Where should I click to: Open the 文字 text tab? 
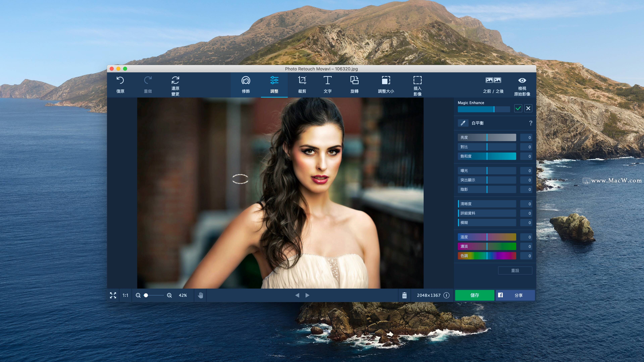pos(328,85)
